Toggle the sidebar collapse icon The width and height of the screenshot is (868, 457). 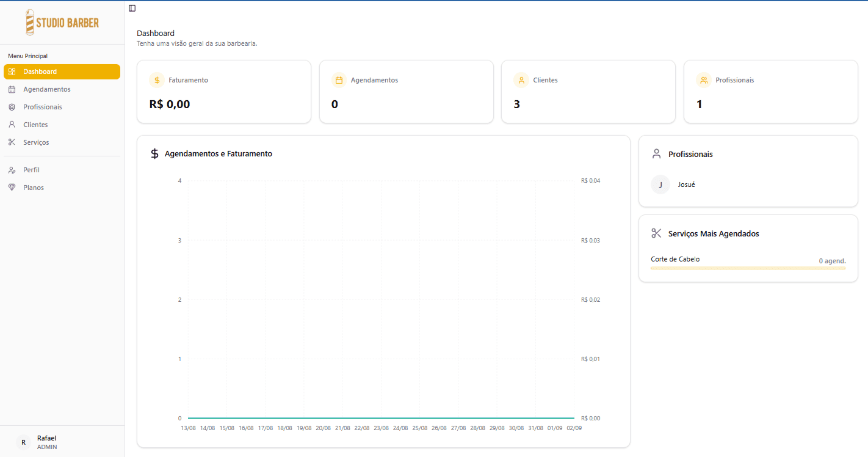click(x=132, y=8)
